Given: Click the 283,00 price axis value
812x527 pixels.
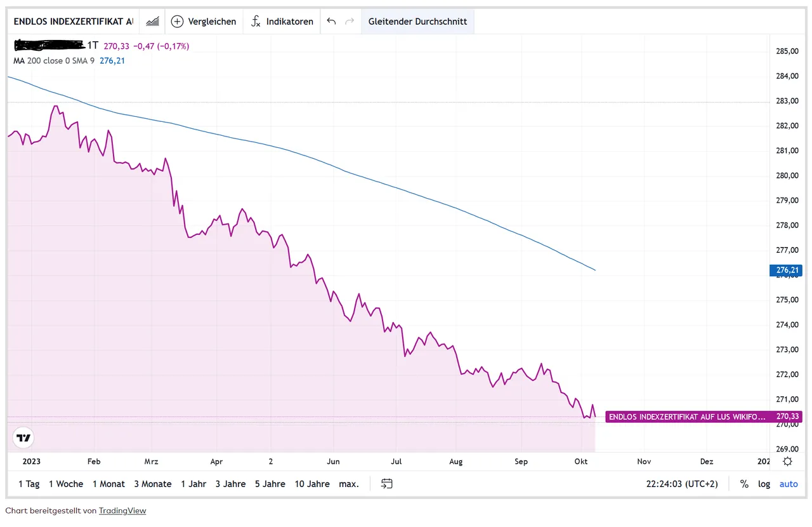Looking at the screenshot, I should (x=787, y=101).
